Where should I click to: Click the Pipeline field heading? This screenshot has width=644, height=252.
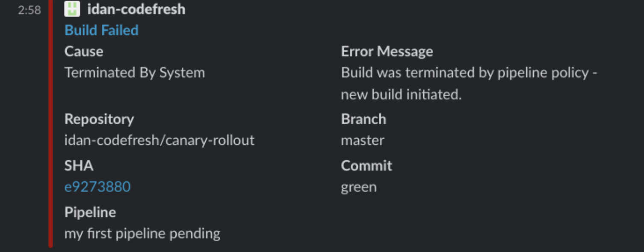point(90,212)
